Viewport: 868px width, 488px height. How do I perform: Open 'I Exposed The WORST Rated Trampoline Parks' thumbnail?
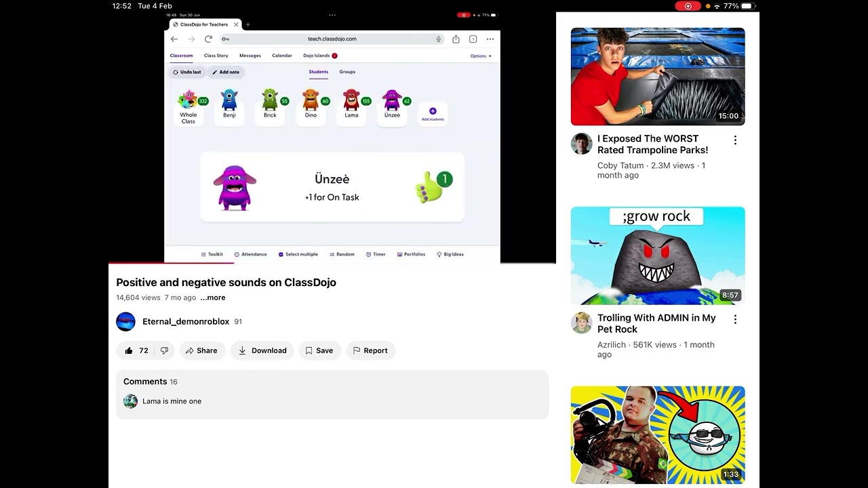tap(658, 77)
